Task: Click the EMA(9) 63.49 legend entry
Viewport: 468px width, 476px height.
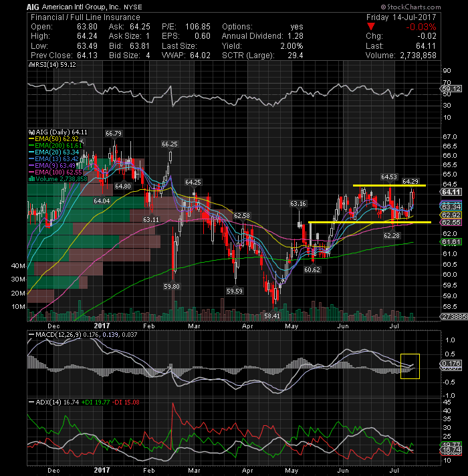Action: [x=51, y=165]
